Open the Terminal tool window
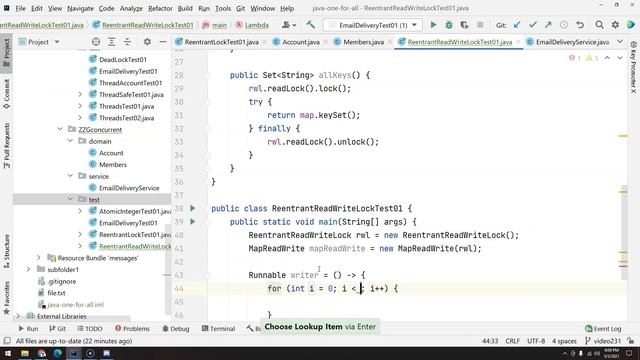The width and height of the screenshot is (640, 360). tap(218, 328)
